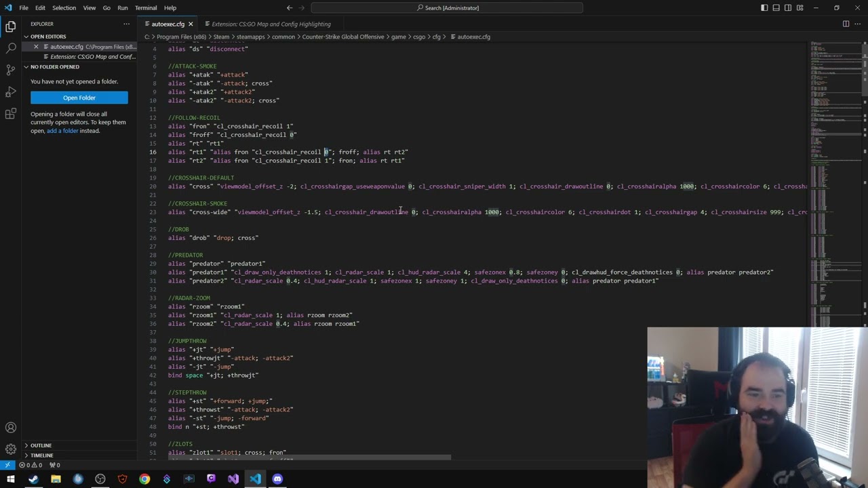Click the Search [Administrator] command bar
This screenshot has width=868, height=488.
click(447, 8)
